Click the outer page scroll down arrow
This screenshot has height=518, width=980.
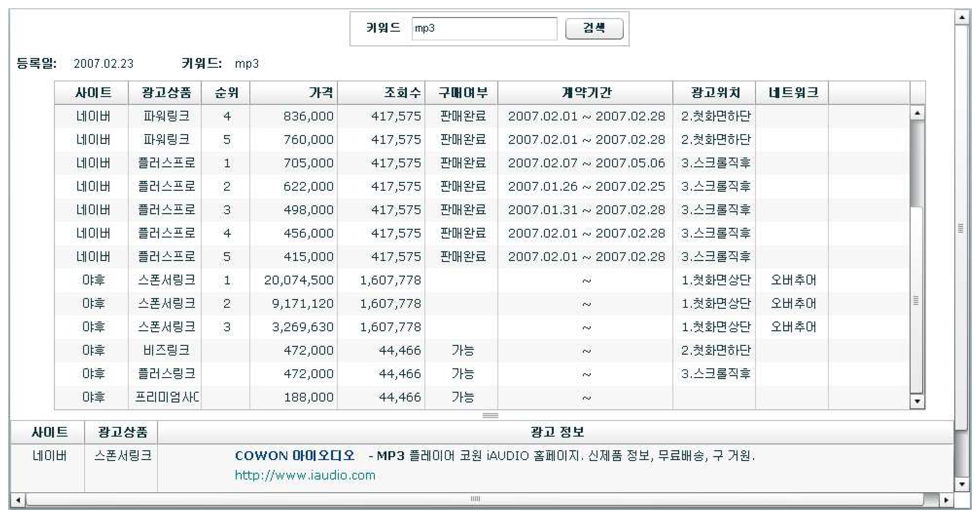[x=962, y=484]
